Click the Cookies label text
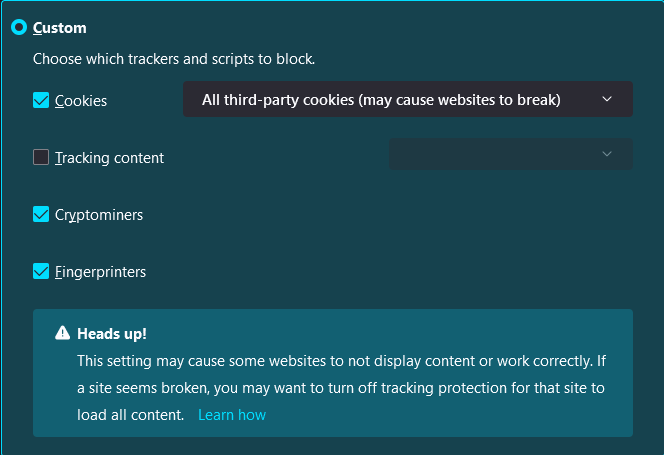 pyautogui.click(x=81, y=101)
